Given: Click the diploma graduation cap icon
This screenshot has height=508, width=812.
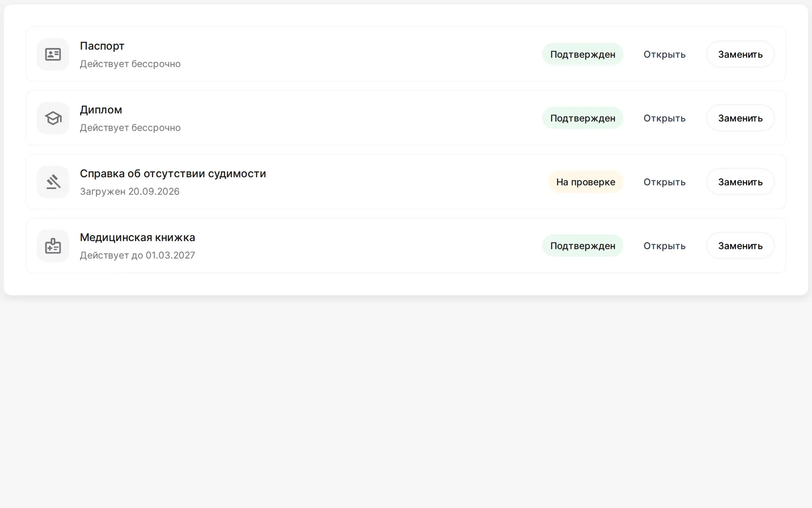Looking at the screenshot, I should [x=53, y=118].
